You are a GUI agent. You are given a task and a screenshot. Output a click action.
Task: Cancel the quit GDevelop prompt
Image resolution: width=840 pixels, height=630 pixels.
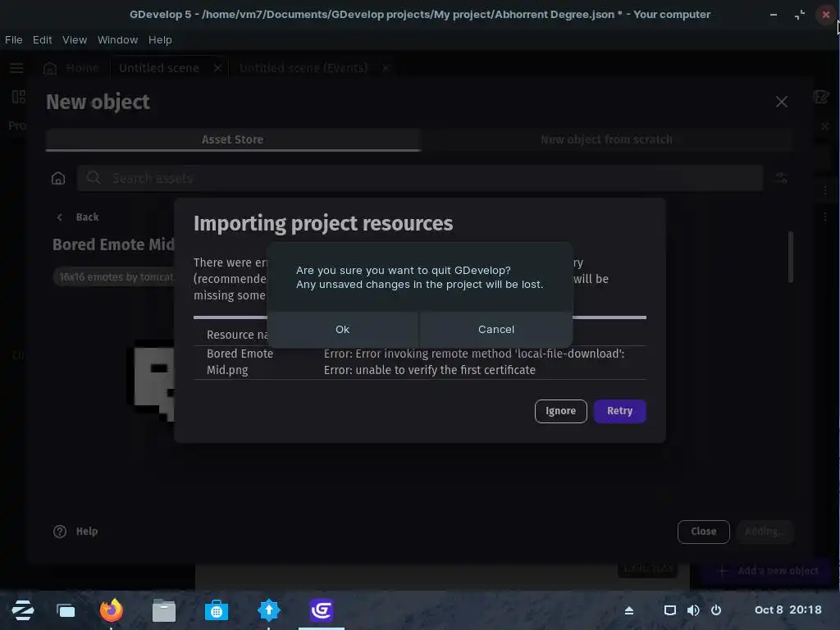pyautogui.click(x=496, y=330)
